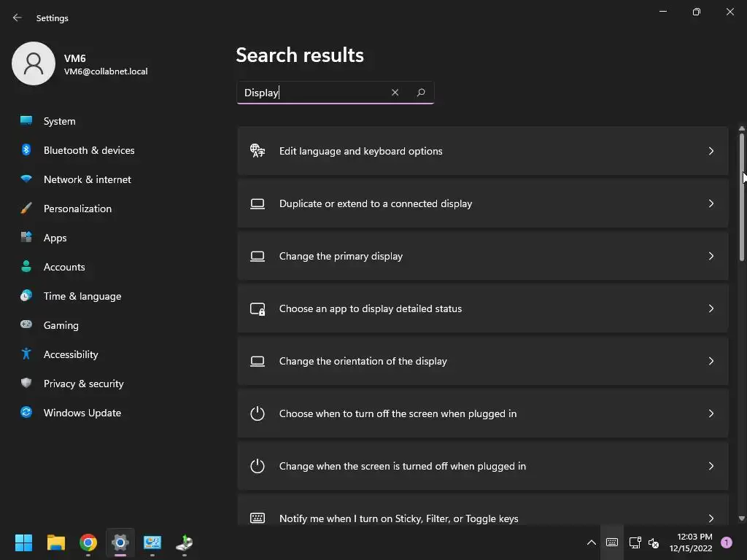
Task: Open Change the primary display chevron
Action: pos(711,256)
